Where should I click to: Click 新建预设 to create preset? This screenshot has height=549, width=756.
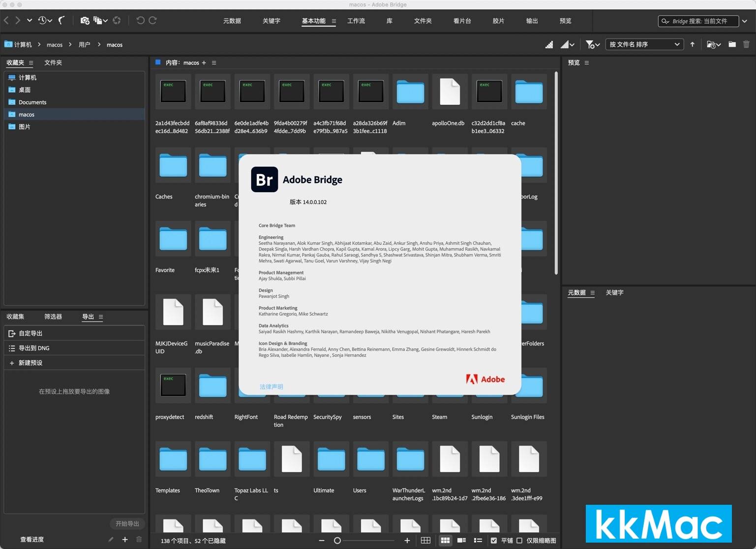tap(74, 363)
